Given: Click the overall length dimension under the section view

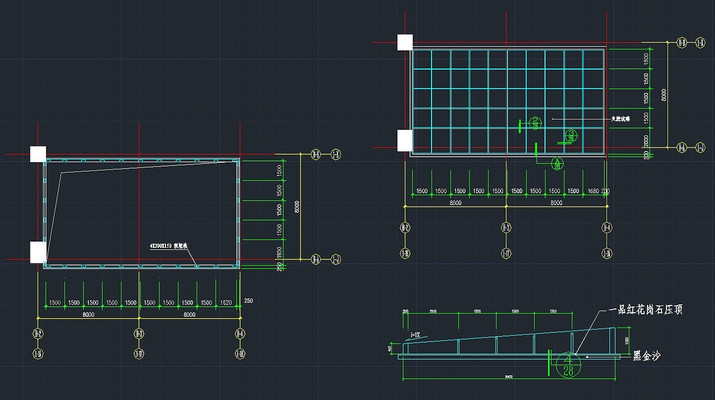Looking at the screenshot, I should coord(508,377).
